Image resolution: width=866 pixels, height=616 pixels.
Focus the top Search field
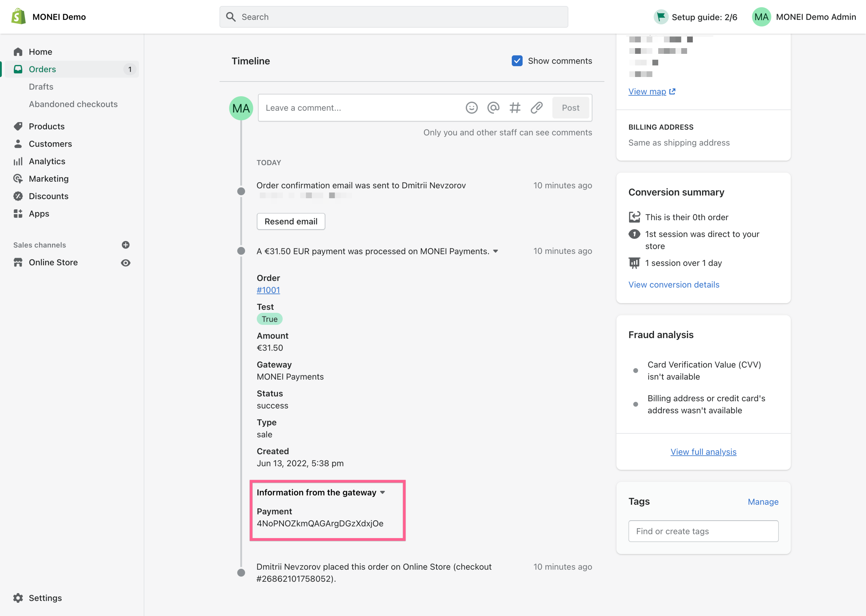tap(394, 17)
